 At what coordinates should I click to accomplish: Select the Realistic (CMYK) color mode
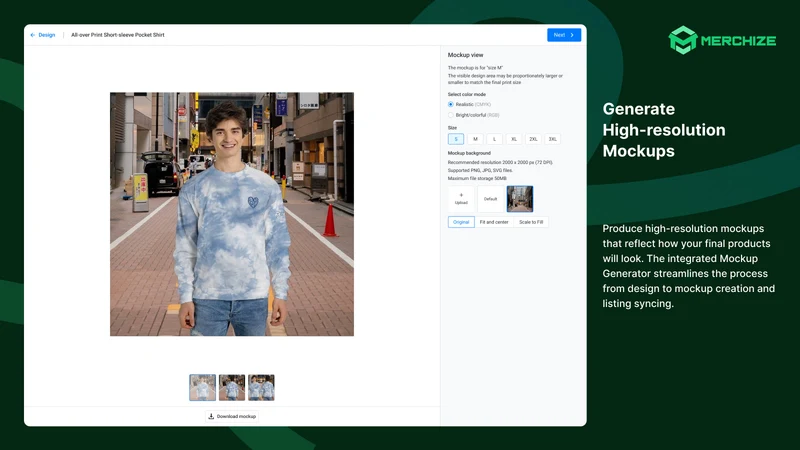click(451, 105)
